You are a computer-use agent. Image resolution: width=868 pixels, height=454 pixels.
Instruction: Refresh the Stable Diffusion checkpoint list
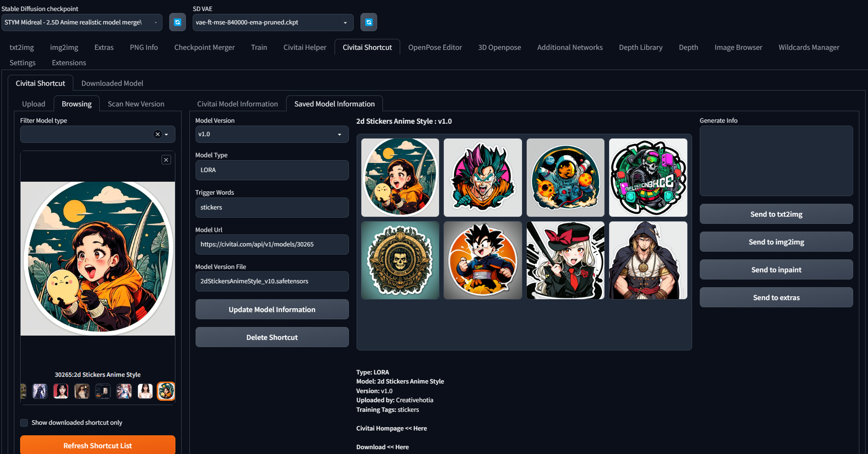177,22
